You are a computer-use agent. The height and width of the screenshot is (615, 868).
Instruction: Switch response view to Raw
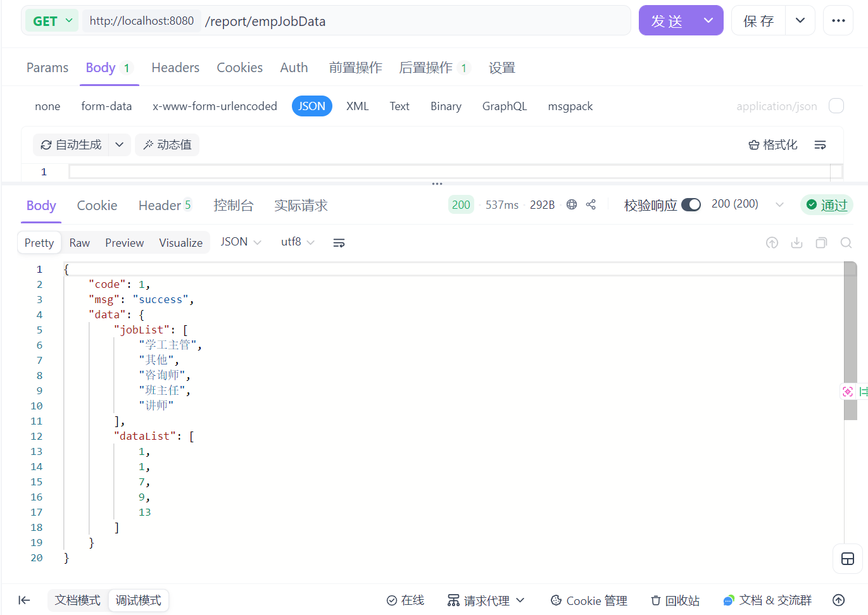point(79,243)
